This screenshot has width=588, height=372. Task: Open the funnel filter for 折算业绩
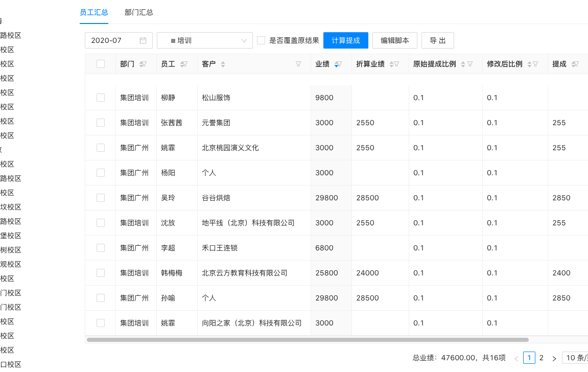click(397, 64)
